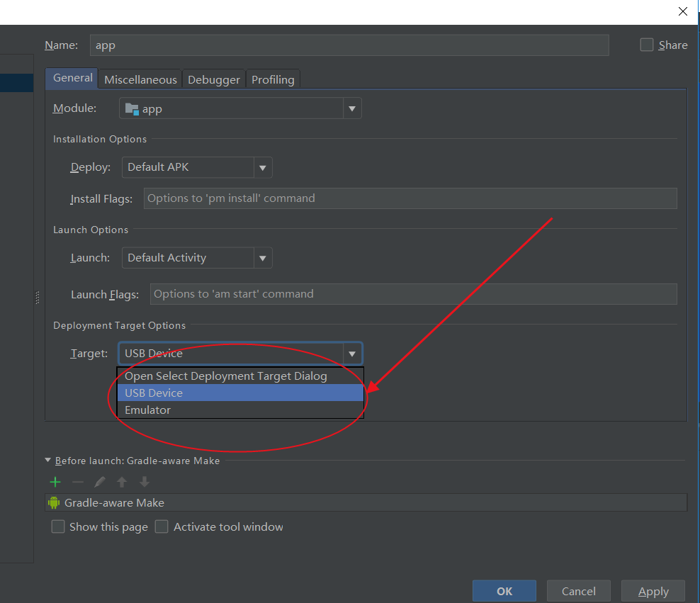
Task: Open the Debugger tab
Action: (x=213, y=79)
